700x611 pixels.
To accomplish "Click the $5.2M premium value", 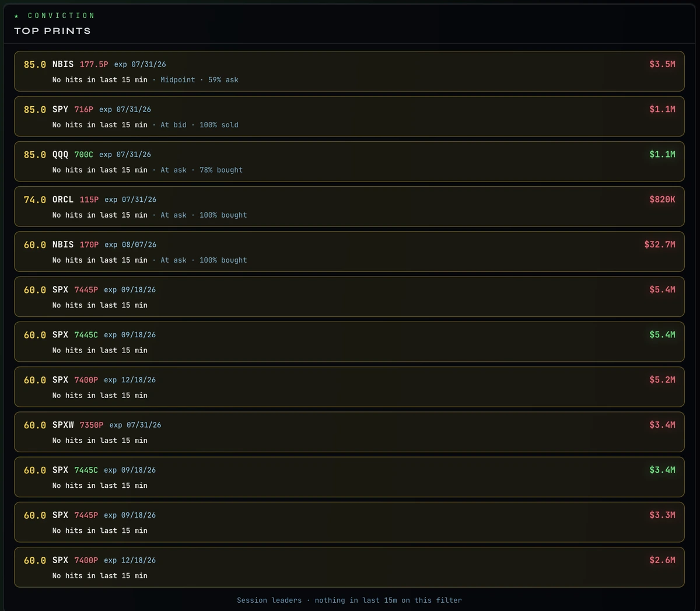I will [662, 379].
